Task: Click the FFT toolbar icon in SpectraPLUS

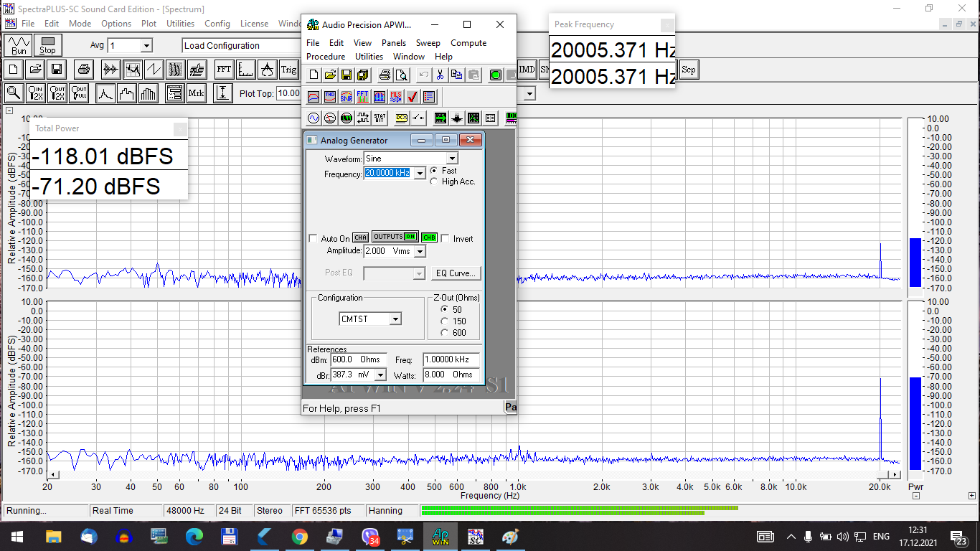Action: pyautogui.click(x=224, y=70)
